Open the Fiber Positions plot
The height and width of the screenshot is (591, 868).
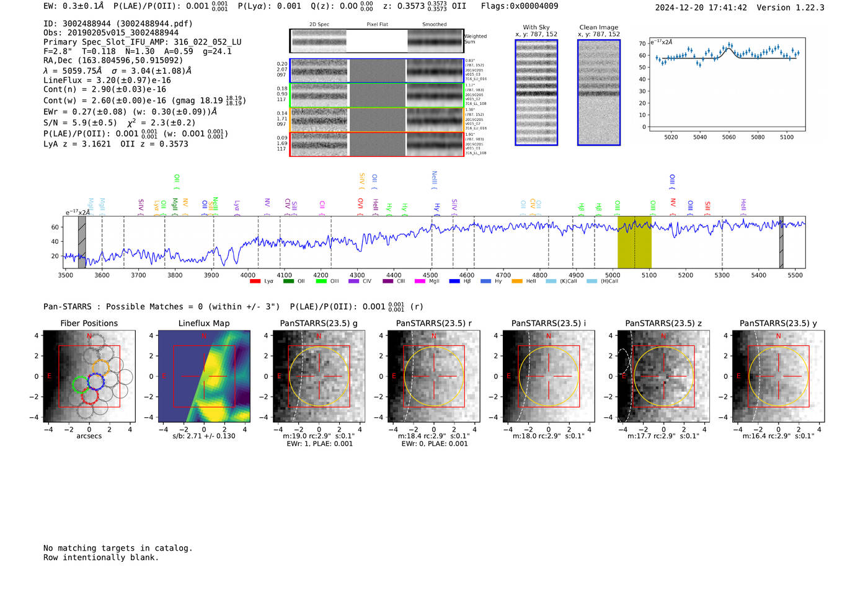point(89,376)
